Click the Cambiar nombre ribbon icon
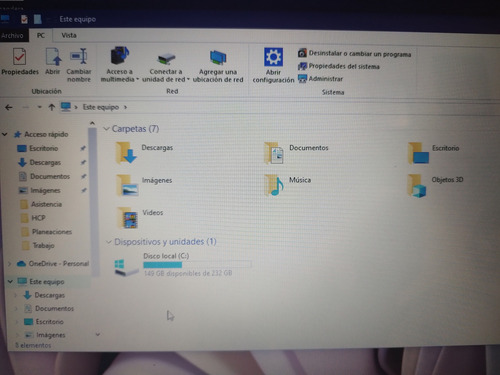Screen dimensions: 500x375 (x=79, y=56)
